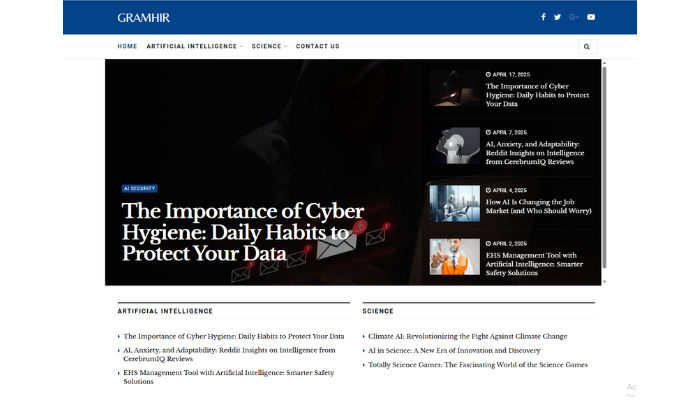Image resolution: width=700 pixels, height=400 pixels.
Task: Go to the Home menu item
Action: pyautogui.click(x=127, y=46)
